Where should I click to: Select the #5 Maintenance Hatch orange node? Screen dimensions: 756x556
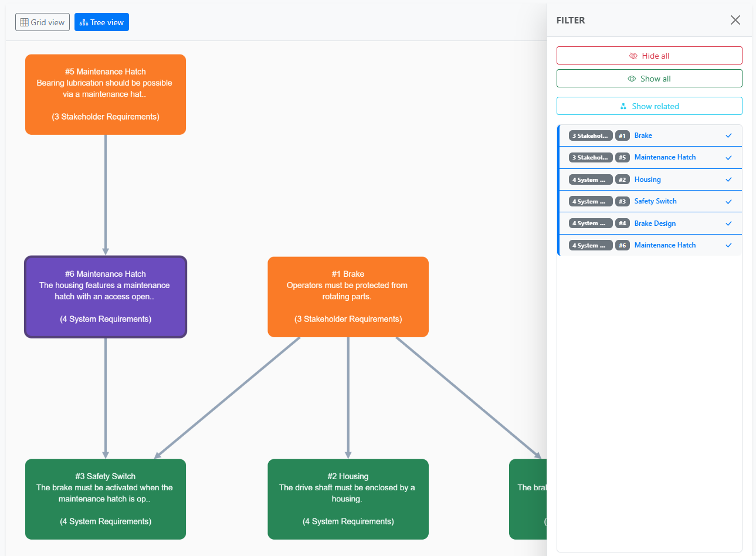105,94
